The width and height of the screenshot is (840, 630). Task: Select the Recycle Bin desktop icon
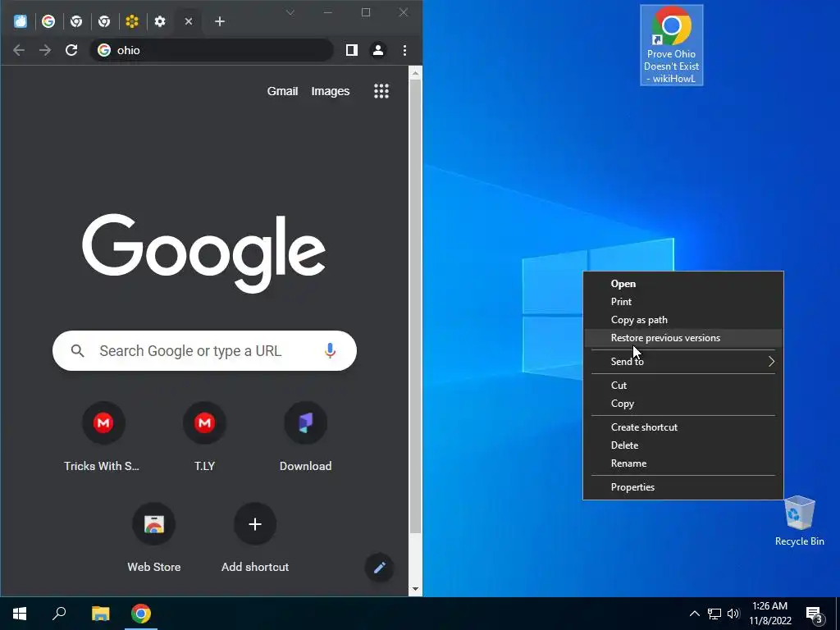coord(799,521)
